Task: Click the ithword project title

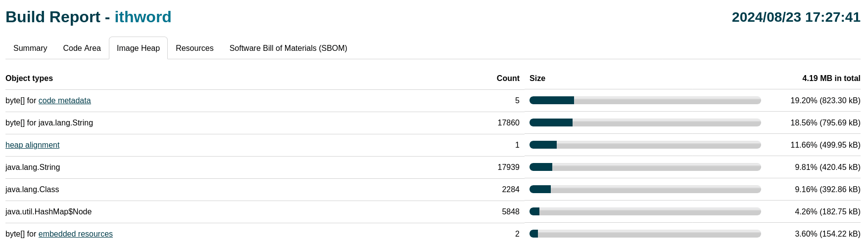Action: click(x=143, y=17)
